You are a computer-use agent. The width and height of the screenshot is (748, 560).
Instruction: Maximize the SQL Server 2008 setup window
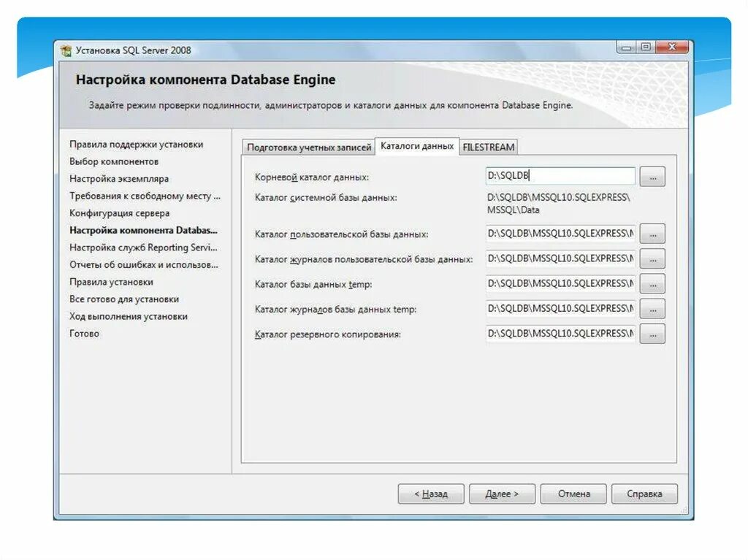click(646, 47)
